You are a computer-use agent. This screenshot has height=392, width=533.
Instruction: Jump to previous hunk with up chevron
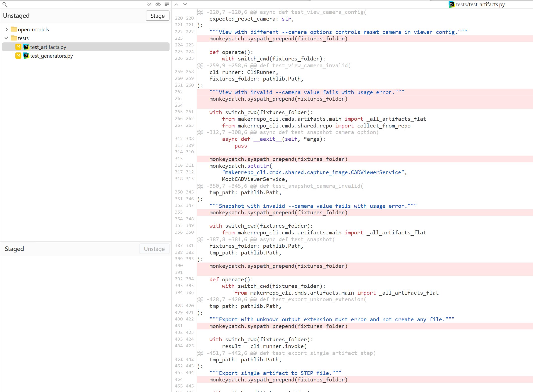click(x=176, y=4)
